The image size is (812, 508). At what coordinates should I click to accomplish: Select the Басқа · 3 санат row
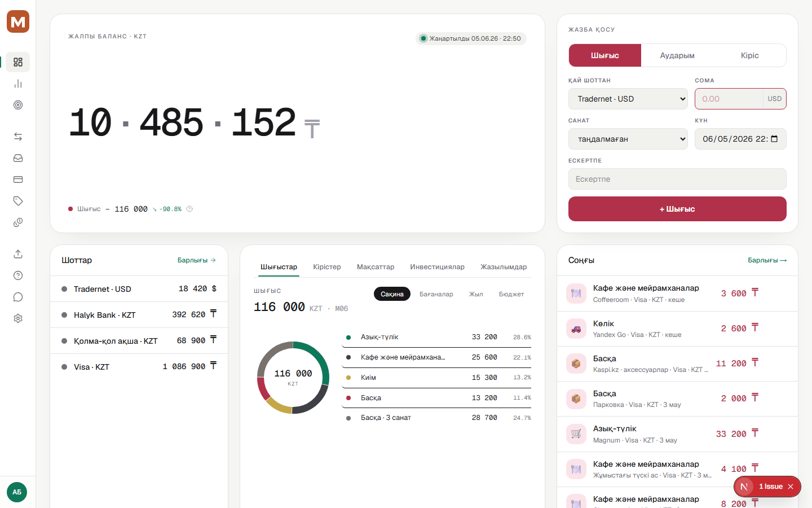pyautogui.click(x=436, y=418)
